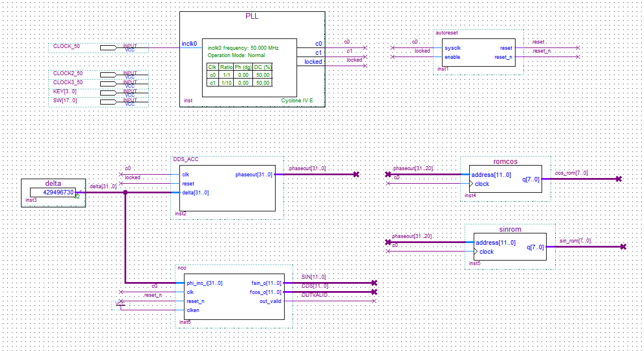Select the PLL block title

click(252, 16)
